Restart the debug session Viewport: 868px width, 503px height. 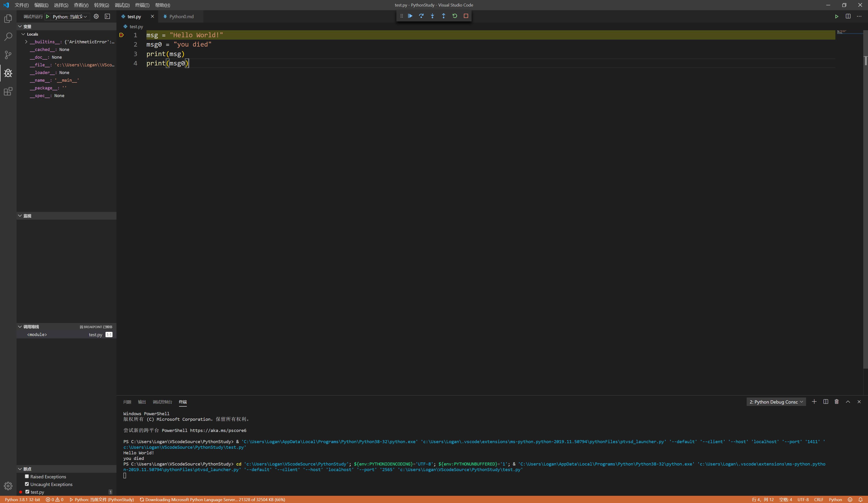coord(455,16)
